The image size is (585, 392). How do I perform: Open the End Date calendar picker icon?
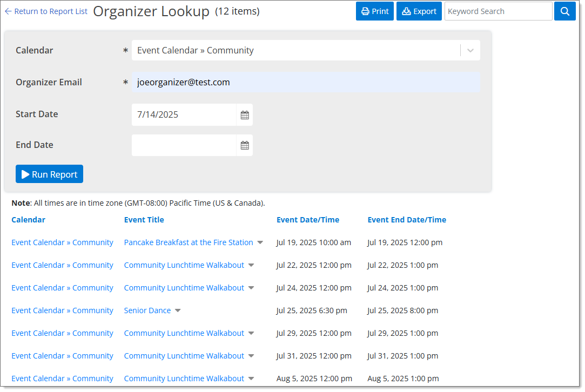tap(244, 145)
